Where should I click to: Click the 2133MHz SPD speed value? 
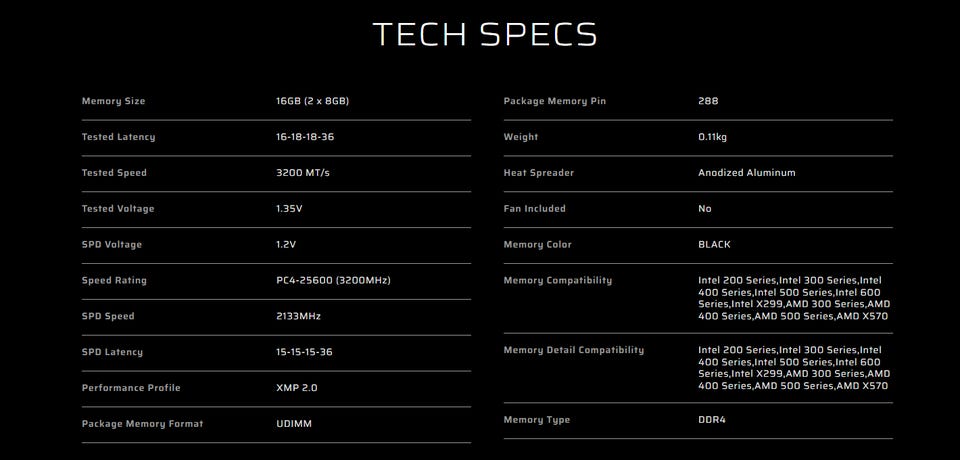298,316
